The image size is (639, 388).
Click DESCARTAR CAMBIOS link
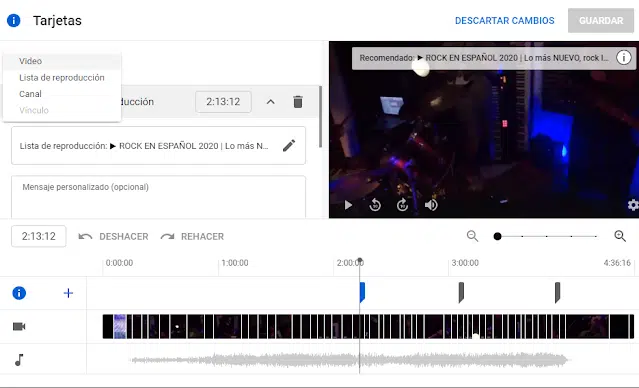click(505, 20)
